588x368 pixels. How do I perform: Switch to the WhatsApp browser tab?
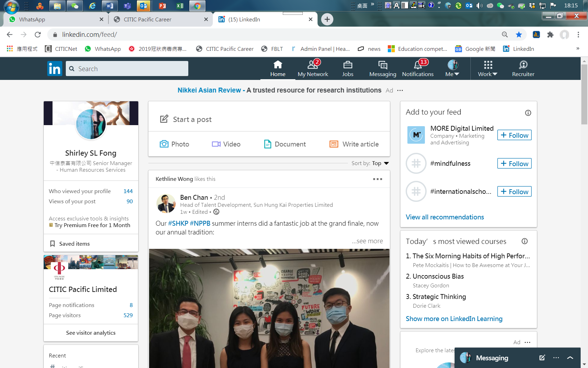[x=52, y=19]
